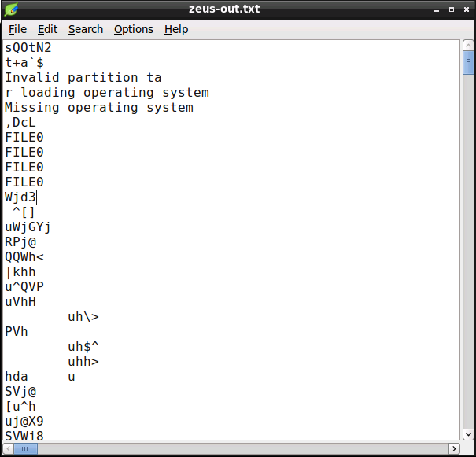The height and width of the screenshot is (457, 476).
Task: Click the indented text 'uh$^'
Action: point(83,347)
